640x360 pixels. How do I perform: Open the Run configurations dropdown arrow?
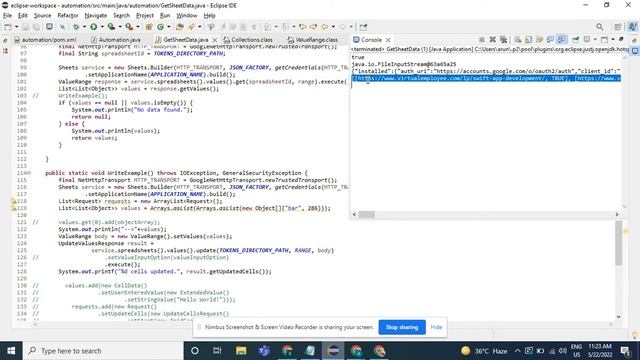[102, 27]
